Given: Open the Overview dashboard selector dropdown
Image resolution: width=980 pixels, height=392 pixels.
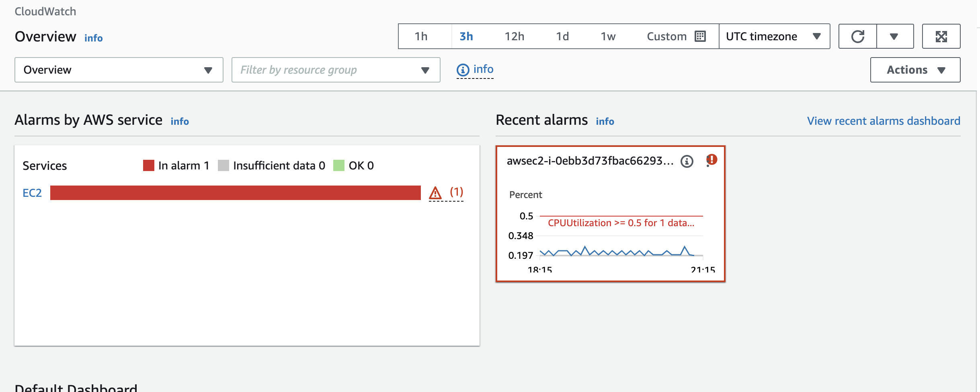Looking at the screenshot, I should click(x=119, y=70).
